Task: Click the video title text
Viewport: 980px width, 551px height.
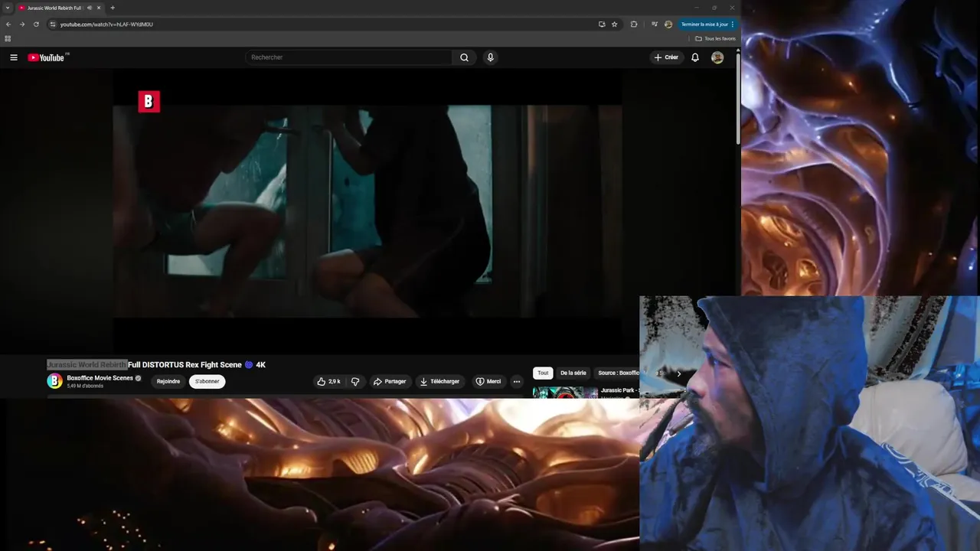Action: (x=156, y=365)
